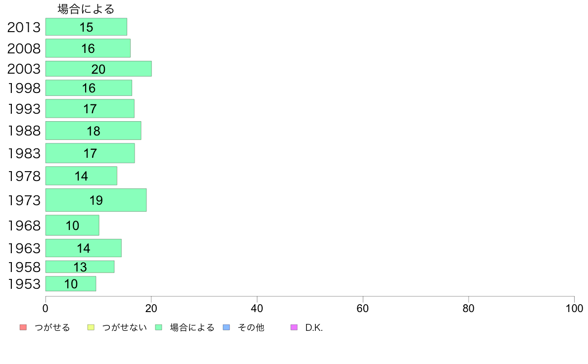Click the yellow つがせない legend swatch
Screen dimensions: 588x364
(x=91, y=327)
